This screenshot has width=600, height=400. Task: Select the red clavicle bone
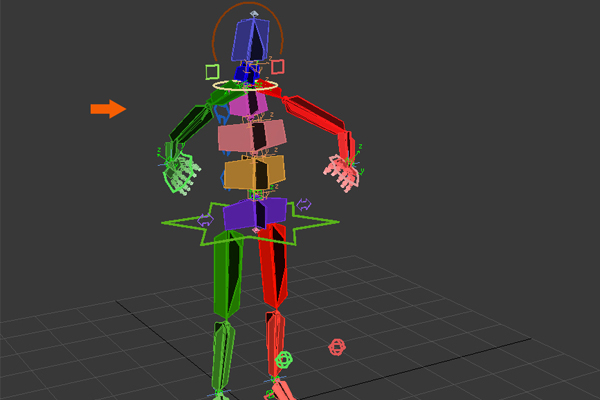click(270, 88)
